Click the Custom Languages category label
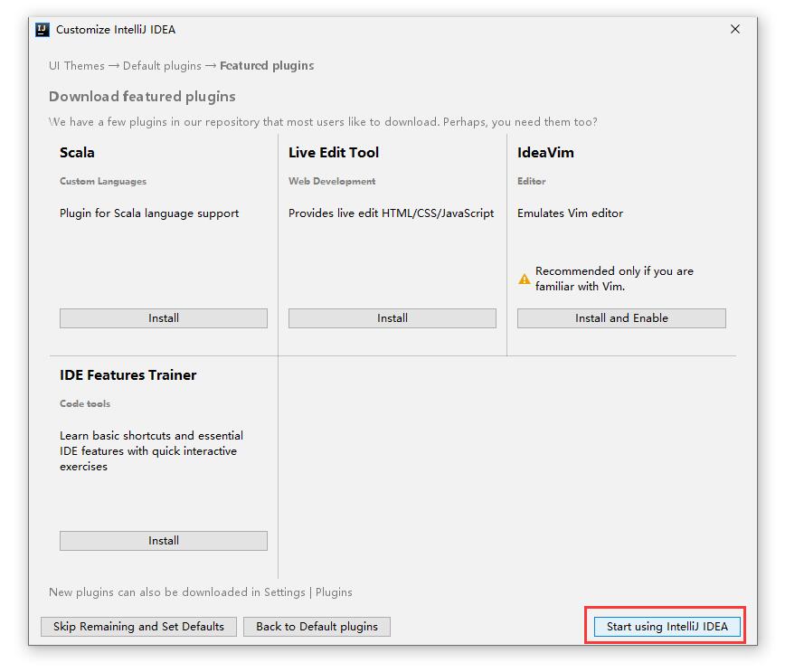 tap(103, 181)
